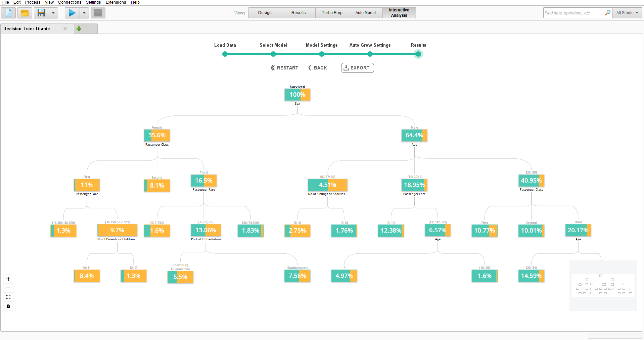Select the Male 64.4% tree node
This screenshot has width=644, height=340.
414,135
